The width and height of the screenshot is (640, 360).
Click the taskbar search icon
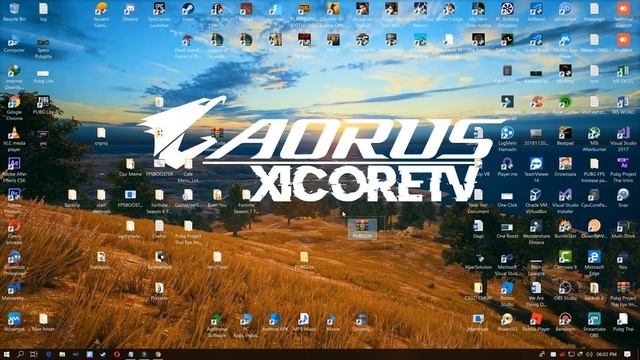[20, 354]
